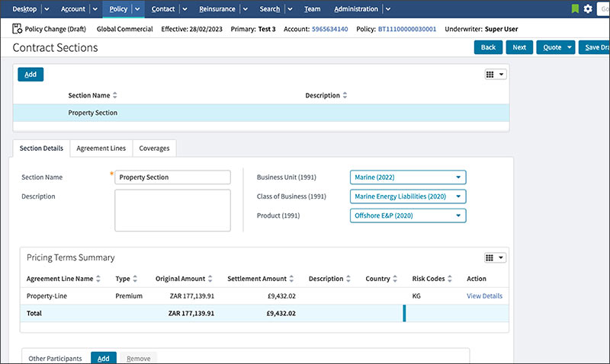The image size is (610, 364).
Task: Click the Next button
Action: [518, 47]
